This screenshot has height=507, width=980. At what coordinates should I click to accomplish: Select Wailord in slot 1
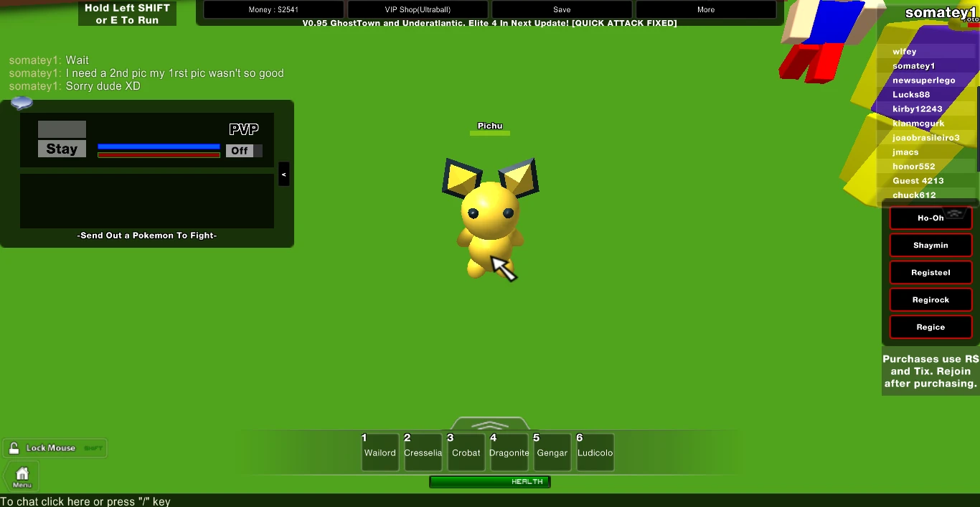pyautogui.click(x=380, y=452)
